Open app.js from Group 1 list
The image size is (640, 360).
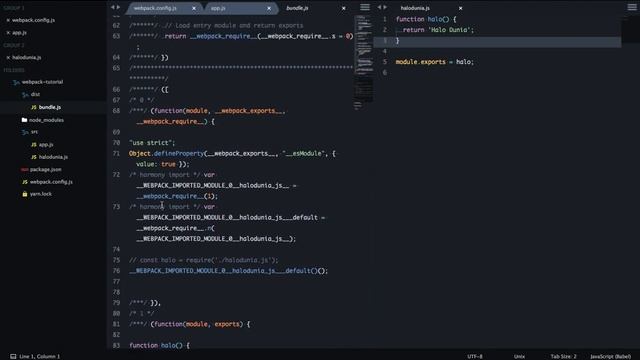pyautogui.click(x=19, y=33)
